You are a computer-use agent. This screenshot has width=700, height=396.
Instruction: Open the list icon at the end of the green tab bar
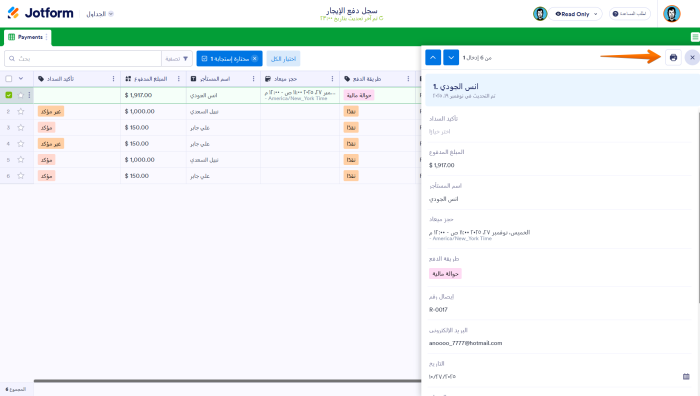tap(695, 37)
